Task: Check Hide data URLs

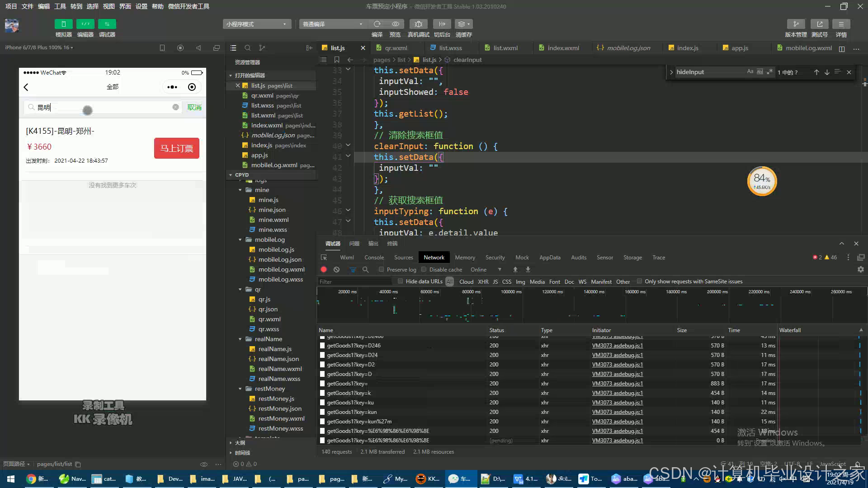Action: [400, 282]
